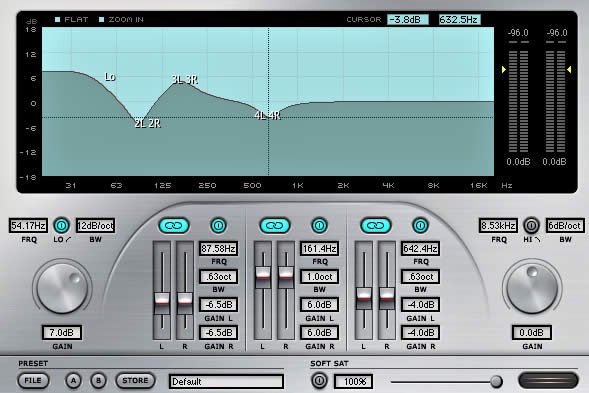
Task: Click the SOFT SAT amount slider handle
Action: tap(496, 381)
